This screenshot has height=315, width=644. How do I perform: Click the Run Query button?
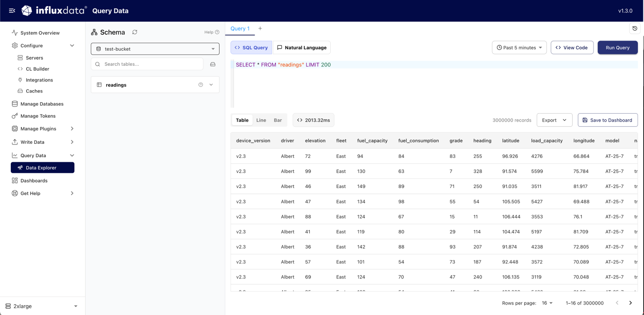pos(617,48)
